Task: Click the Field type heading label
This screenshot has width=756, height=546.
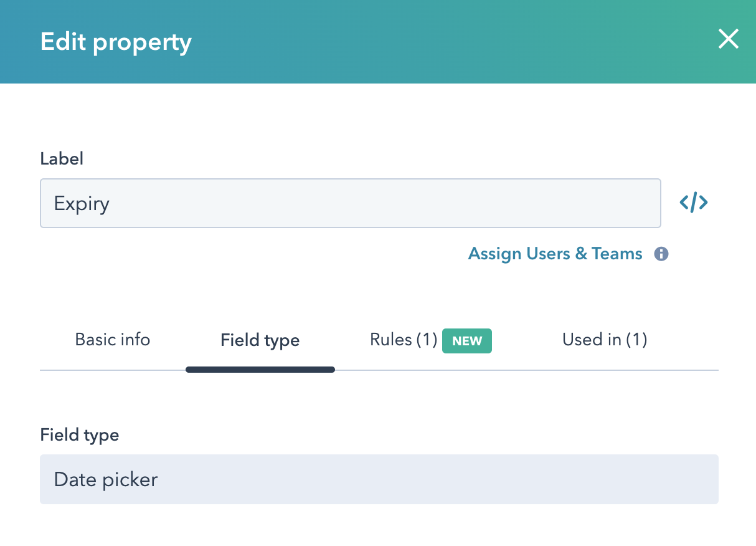Action: [79, 434]
